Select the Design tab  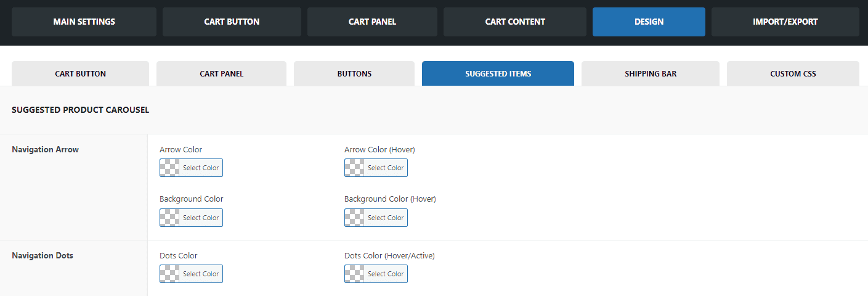click(x=649, y=22)
